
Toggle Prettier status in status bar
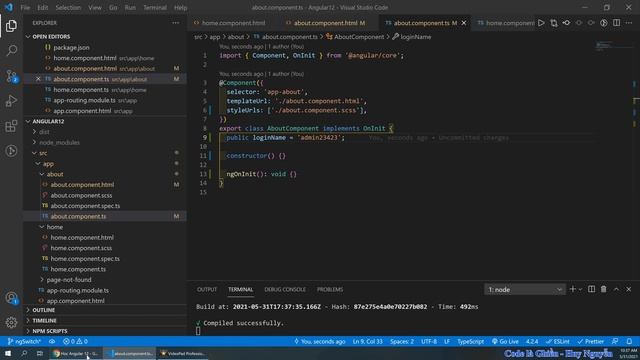click(x=591, y=342)
